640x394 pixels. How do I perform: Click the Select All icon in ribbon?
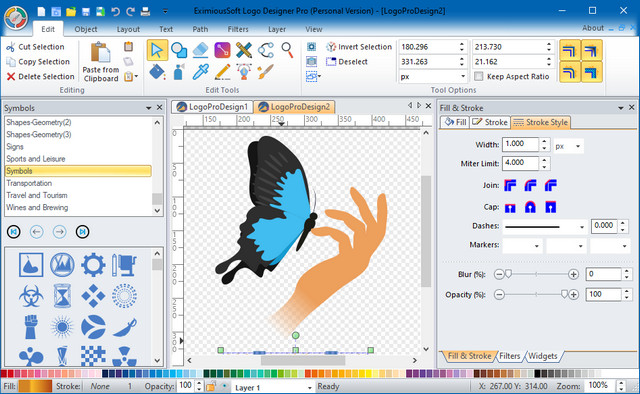pos(311,47)
